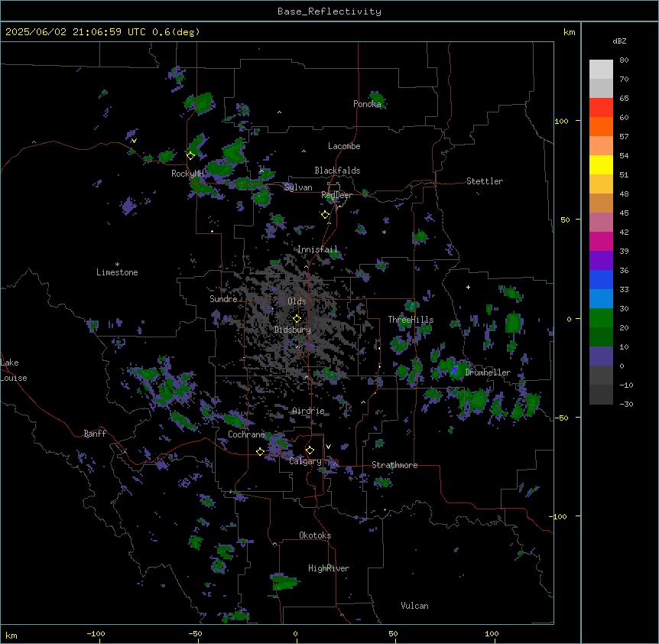Click the yellow diamond marker above Calgary label
Viewport: 659px width, 644px height.
310,450
